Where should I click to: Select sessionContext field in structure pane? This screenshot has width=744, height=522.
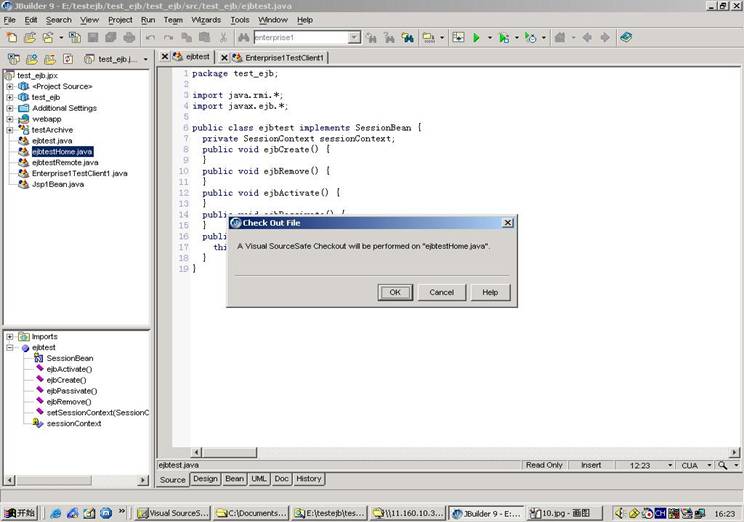(74, 423)
